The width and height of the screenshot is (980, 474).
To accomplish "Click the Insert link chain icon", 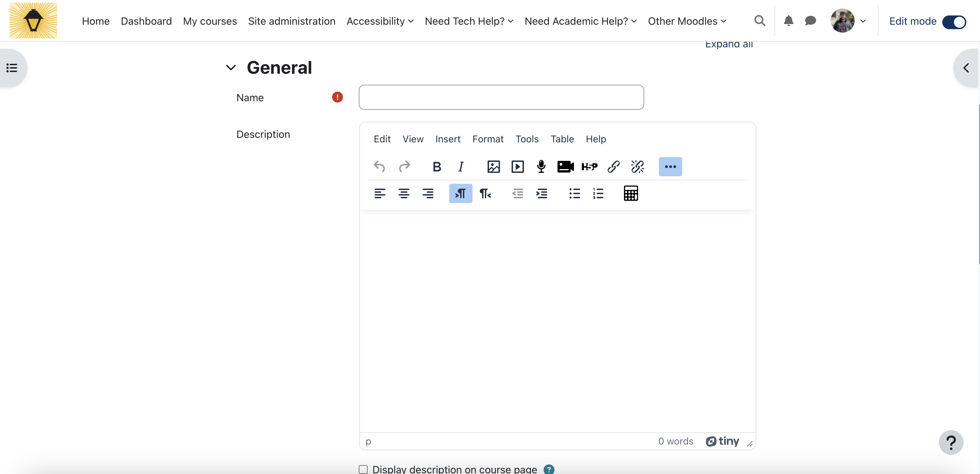I will coord(613,167).
